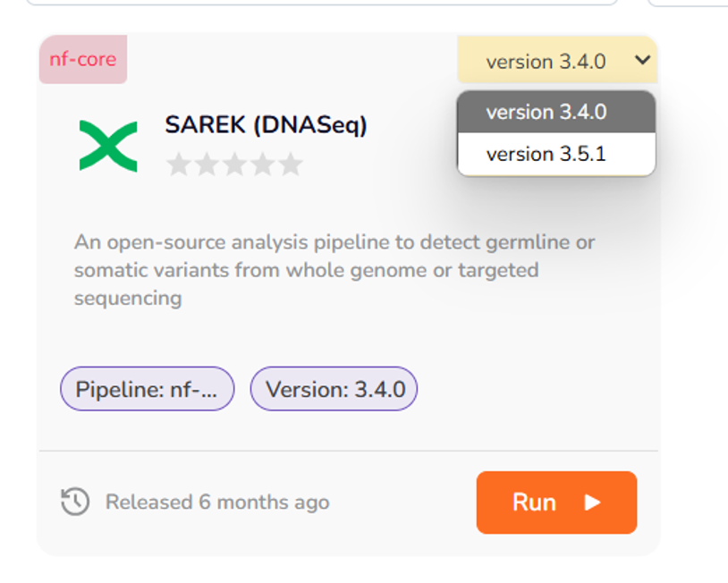Viewport: 728px width, 583px height.
Task: Rate the pipeline with the second star
Action: pos(207,165)
